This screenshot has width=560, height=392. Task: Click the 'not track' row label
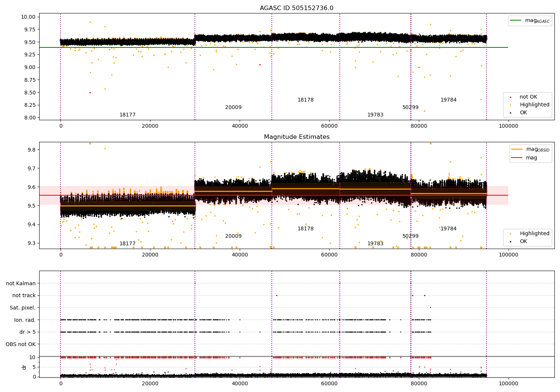coord(24,296)
